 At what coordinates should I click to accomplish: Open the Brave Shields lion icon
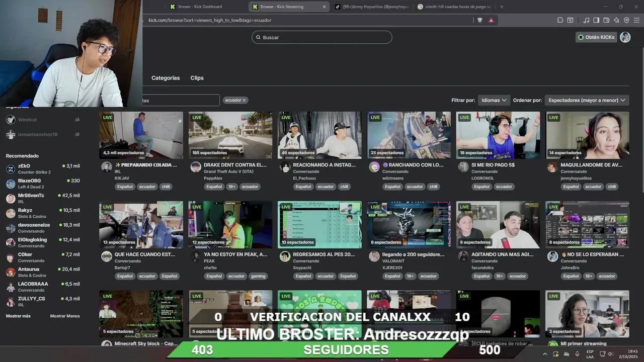point(479,20)
